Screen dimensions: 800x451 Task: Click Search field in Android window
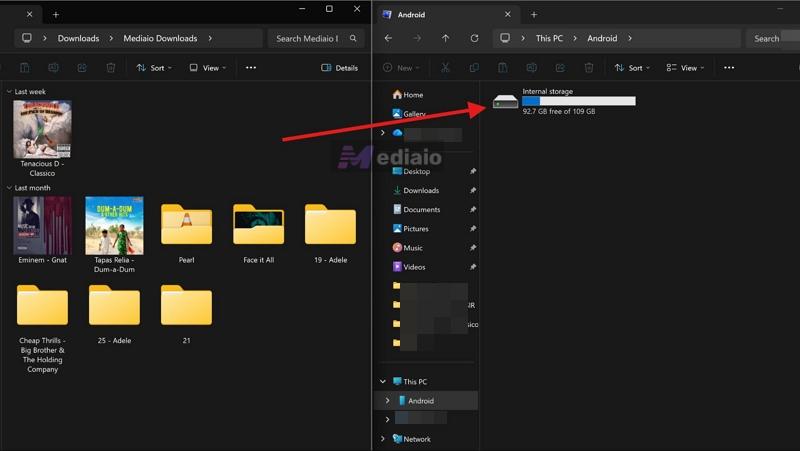tap(773, 38)
